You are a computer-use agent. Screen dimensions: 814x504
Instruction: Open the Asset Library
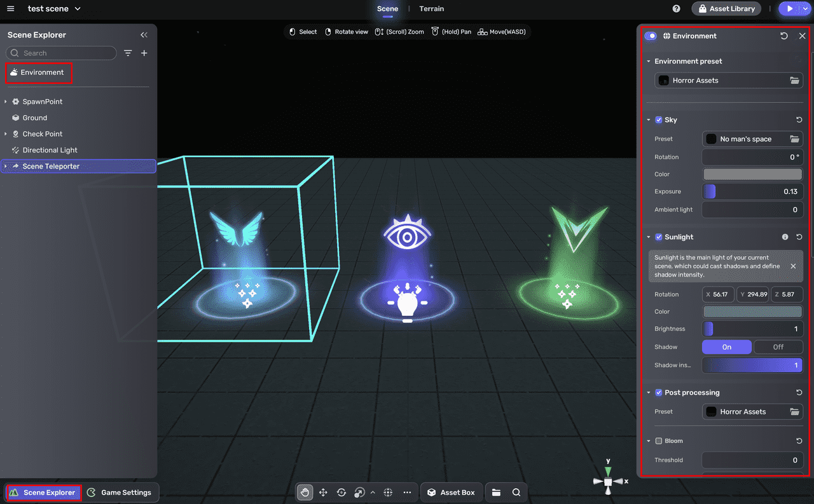(727, 9)
